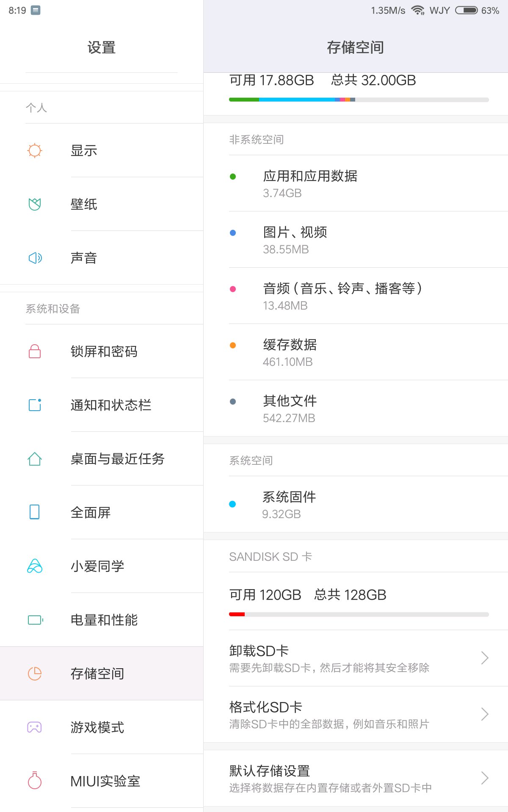The width and height of the screenshot is (508, 812).
Task: Tap the phone outline icon for 全面屏
Action: click(x=35, y=512)
